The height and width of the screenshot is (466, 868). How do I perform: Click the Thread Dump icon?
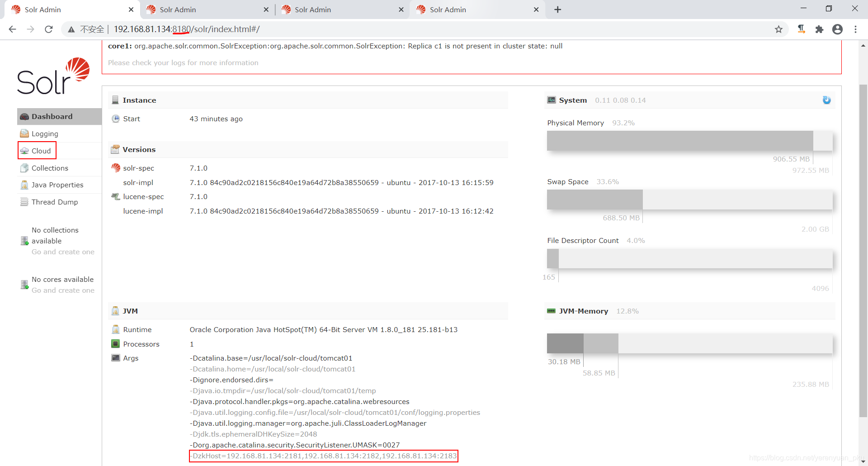click(x=24, y=202)
